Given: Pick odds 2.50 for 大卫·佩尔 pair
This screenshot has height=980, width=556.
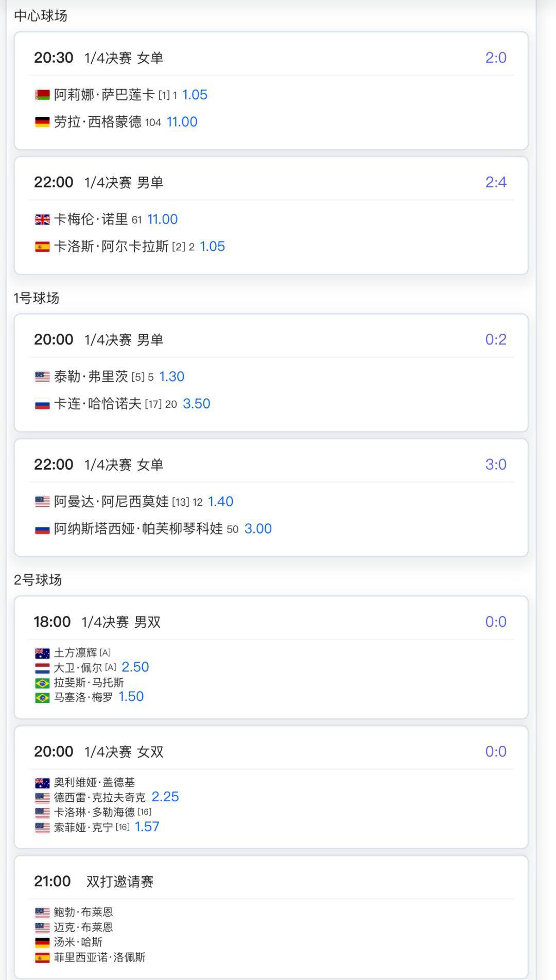Looking at the screenshot, I should tap(135, 667).
